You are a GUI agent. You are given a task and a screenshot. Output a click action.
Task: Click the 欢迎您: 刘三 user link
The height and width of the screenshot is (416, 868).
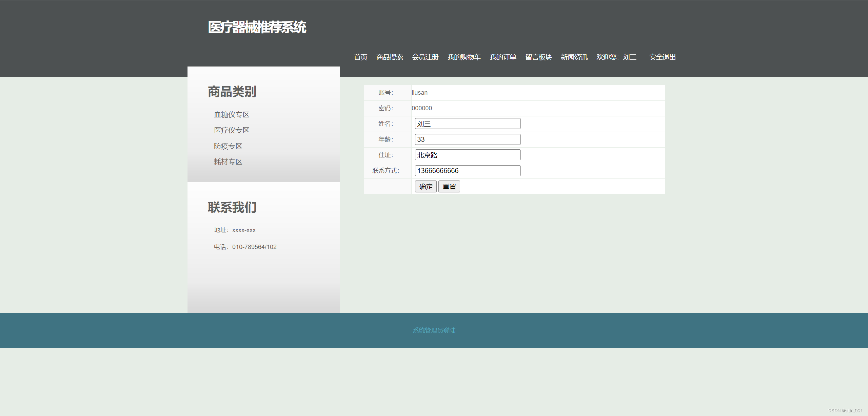tap(616, 57)
